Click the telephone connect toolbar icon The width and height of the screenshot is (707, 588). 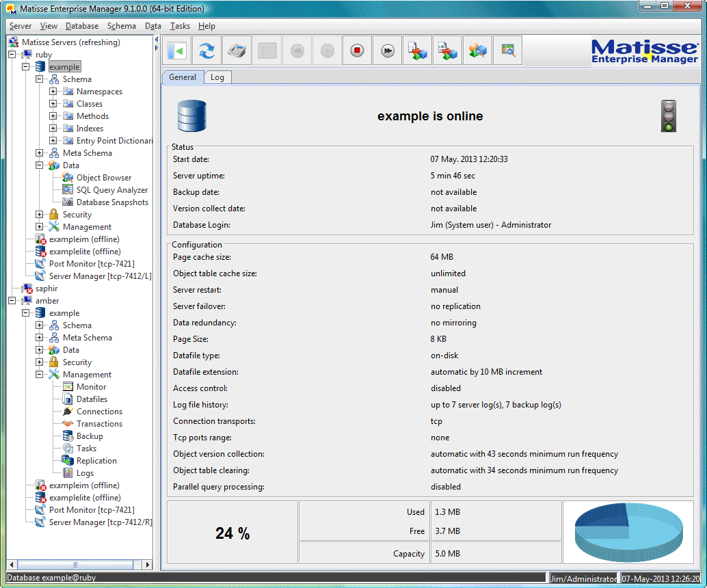[x=237, y=51]
